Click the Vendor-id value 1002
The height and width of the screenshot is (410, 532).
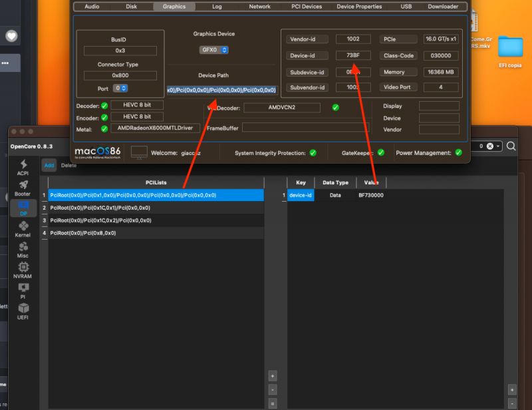point(353,39)
